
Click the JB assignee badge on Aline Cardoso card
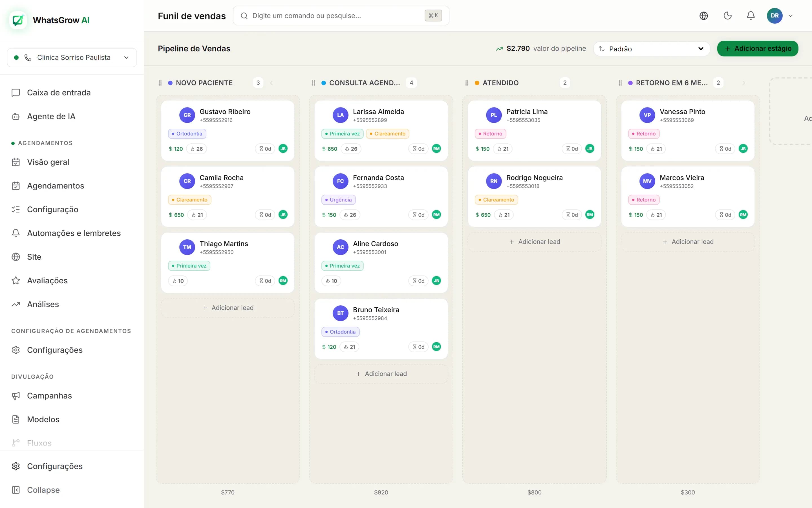[436, 281]
